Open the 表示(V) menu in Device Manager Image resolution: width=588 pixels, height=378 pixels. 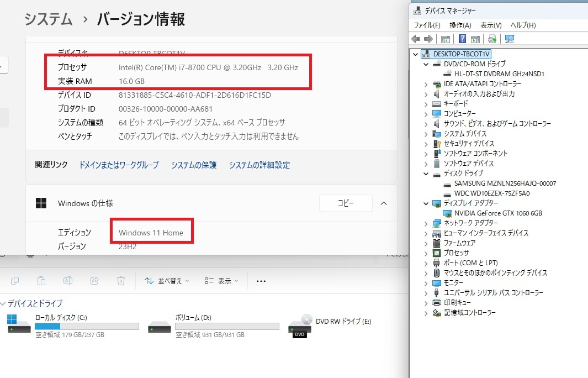491,25
